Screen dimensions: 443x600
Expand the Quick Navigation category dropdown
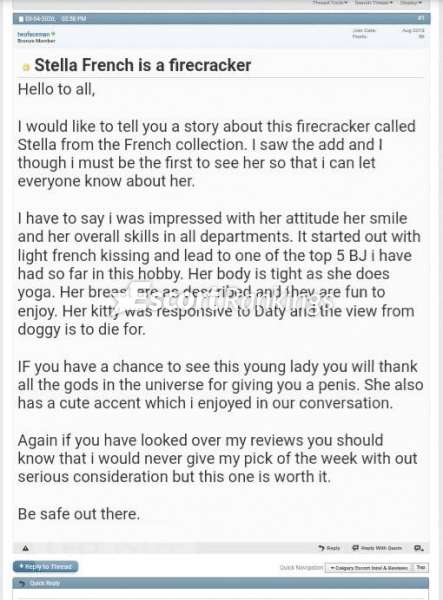tap(369, 568)
